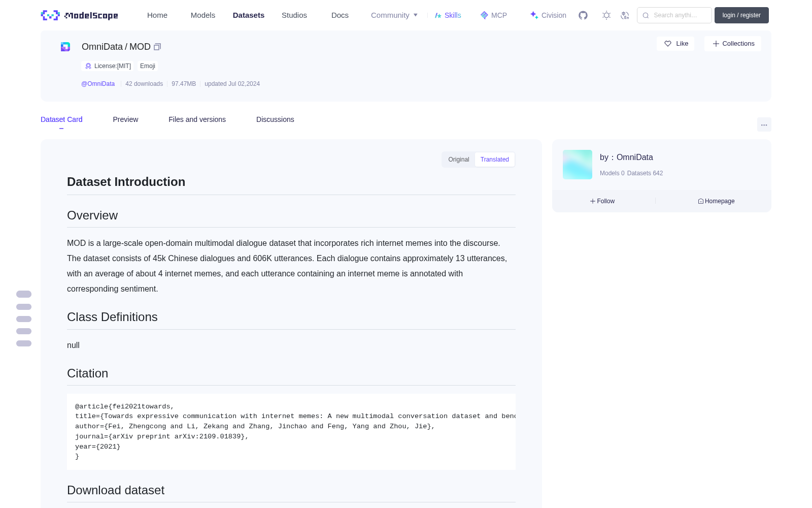Open the three-dots more options menu
This screenshot has width=812, height=508.
764,124
